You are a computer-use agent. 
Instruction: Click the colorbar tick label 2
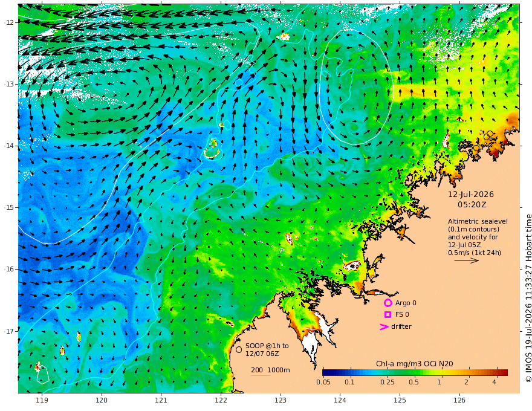(x=467, y=382)
